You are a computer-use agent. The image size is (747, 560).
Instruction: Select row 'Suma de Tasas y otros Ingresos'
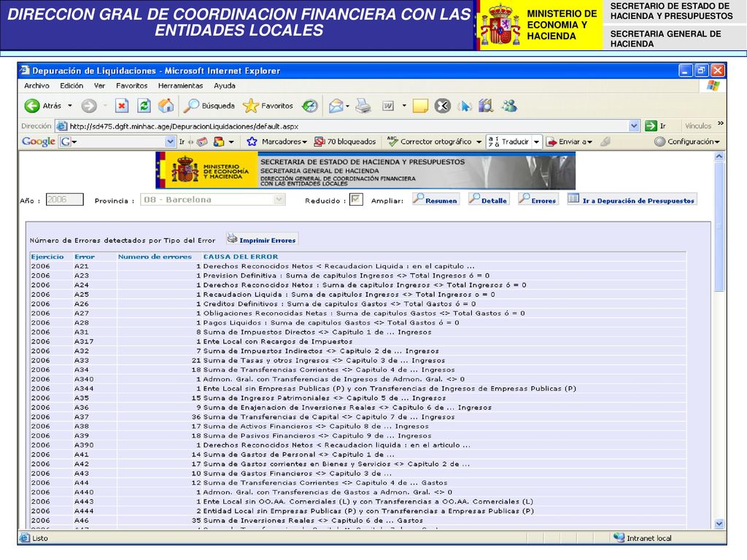click(357, 360)
